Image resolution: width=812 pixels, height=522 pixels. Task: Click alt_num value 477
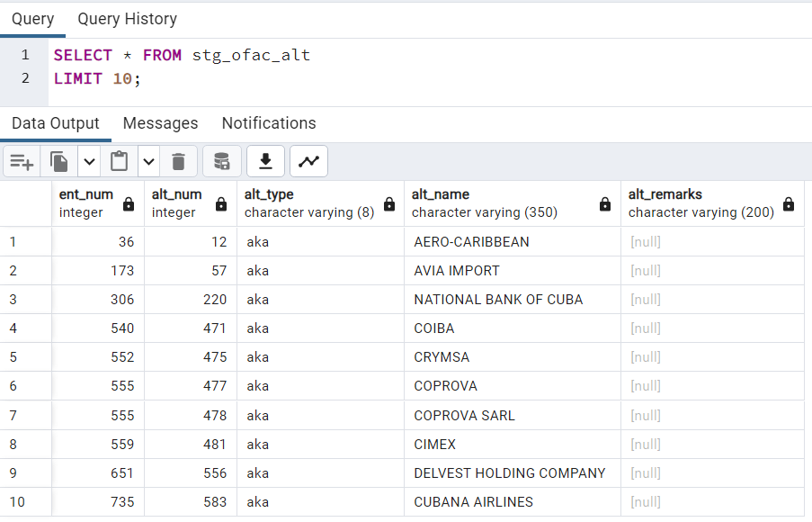point(191,386)
